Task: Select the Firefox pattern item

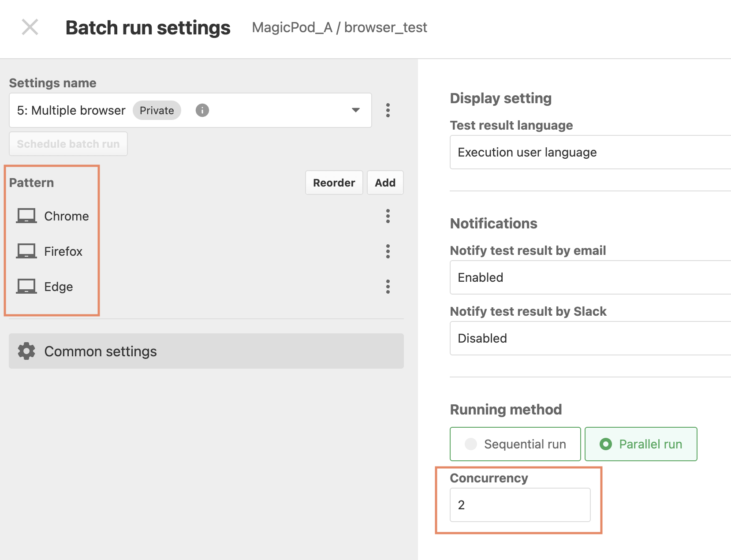Action: (x=206, y=251)
